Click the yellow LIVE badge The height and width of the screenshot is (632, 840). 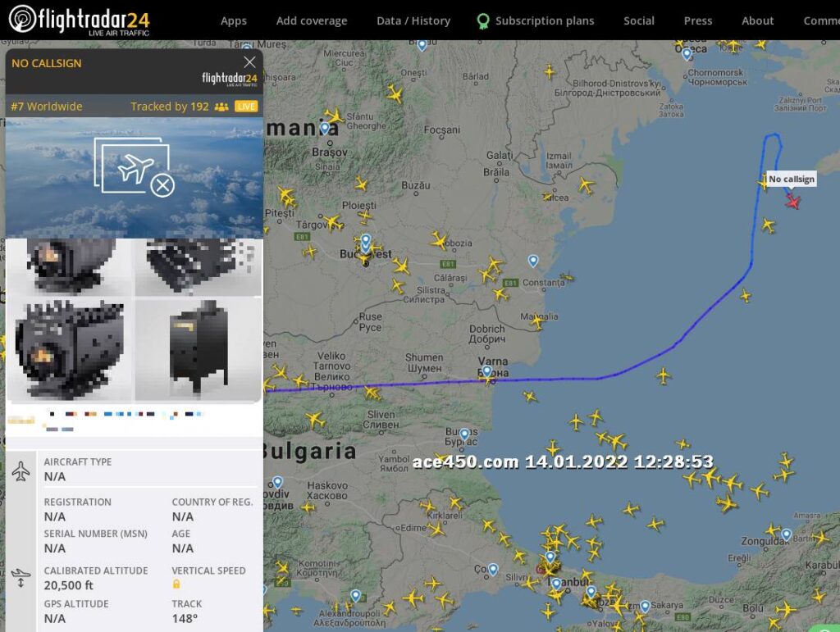pos(246,107)
